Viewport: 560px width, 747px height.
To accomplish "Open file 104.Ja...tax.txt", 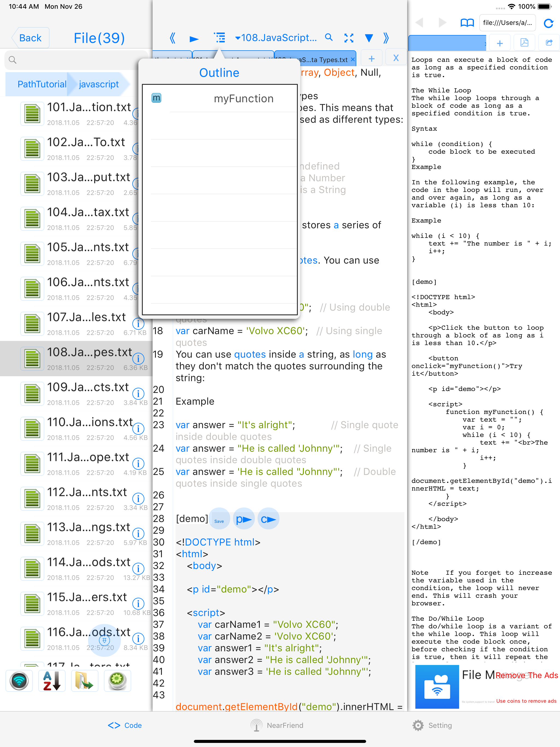I will pos(76,219).
